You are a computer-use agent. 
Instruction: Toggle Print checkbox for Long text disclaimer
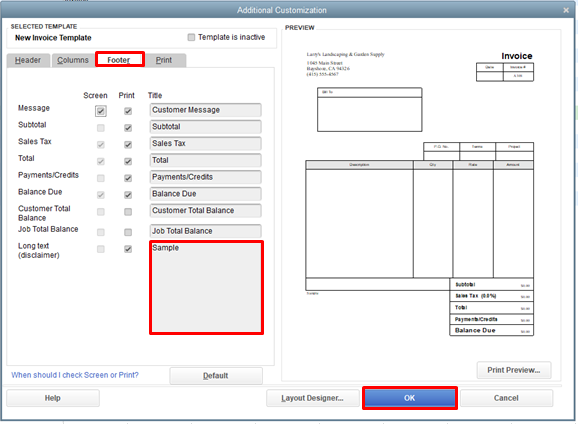coord(128,249)
